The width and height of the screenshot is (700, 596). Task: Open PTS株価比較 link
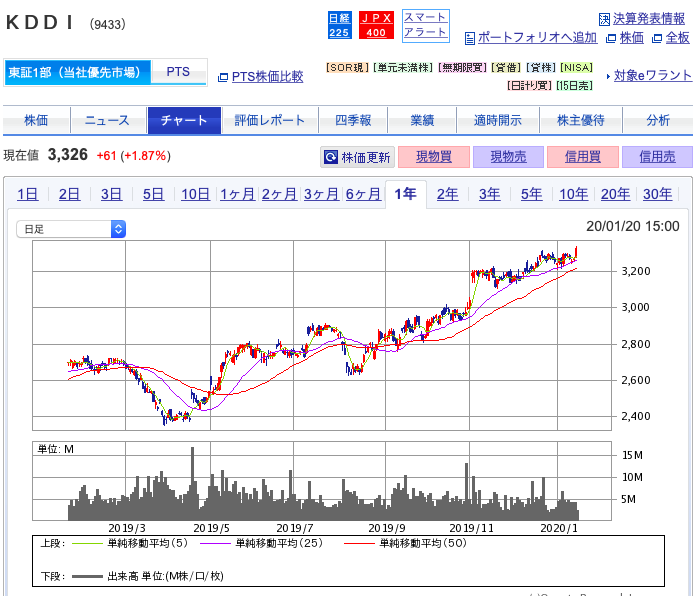[x=267, y=76]
